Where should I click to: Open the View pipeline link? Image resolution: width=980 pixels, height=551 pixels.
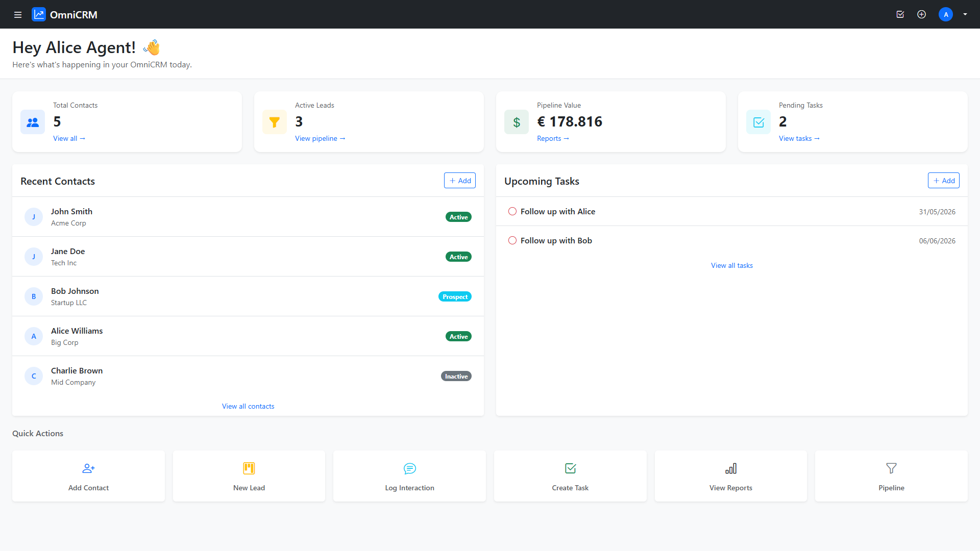(x=320, y=138)
